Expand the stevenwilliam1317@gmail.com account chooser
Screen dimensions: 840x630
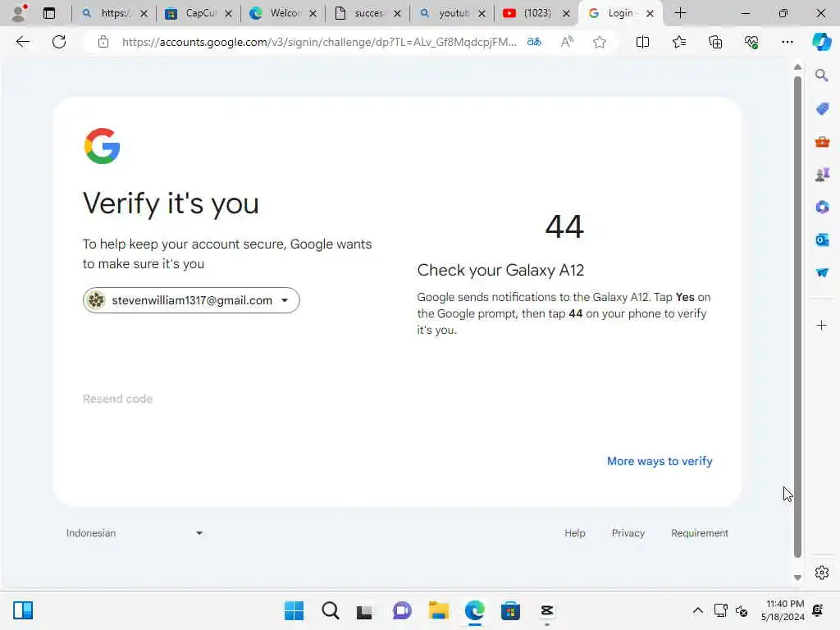point(191,300)
